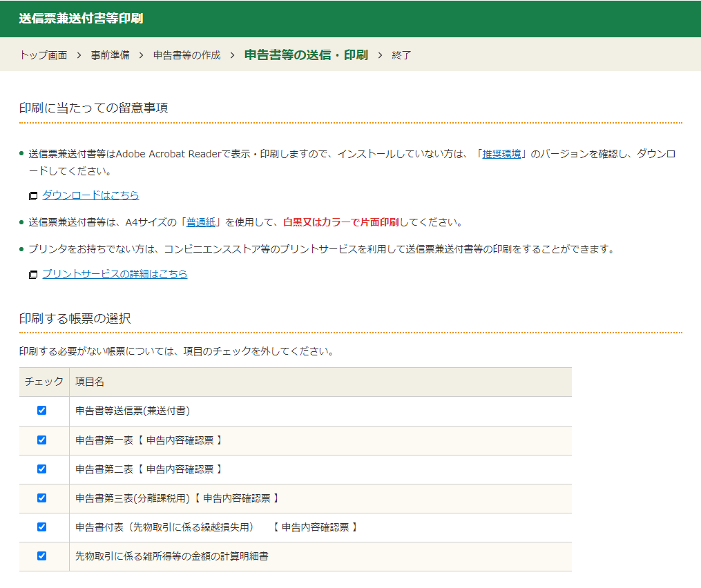Open the 推奨環境 link
Screen dimensions: 701x588
pyautogui.click(x=501, y=154)
